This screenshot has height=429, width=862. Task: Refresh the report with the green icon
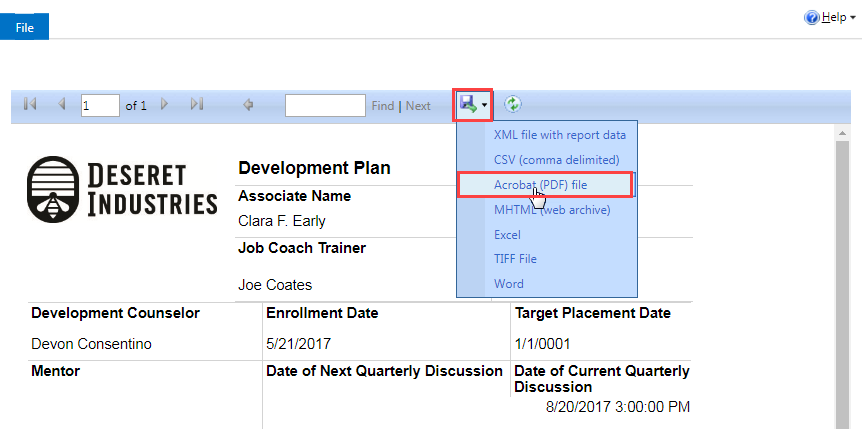click(512, 104)
